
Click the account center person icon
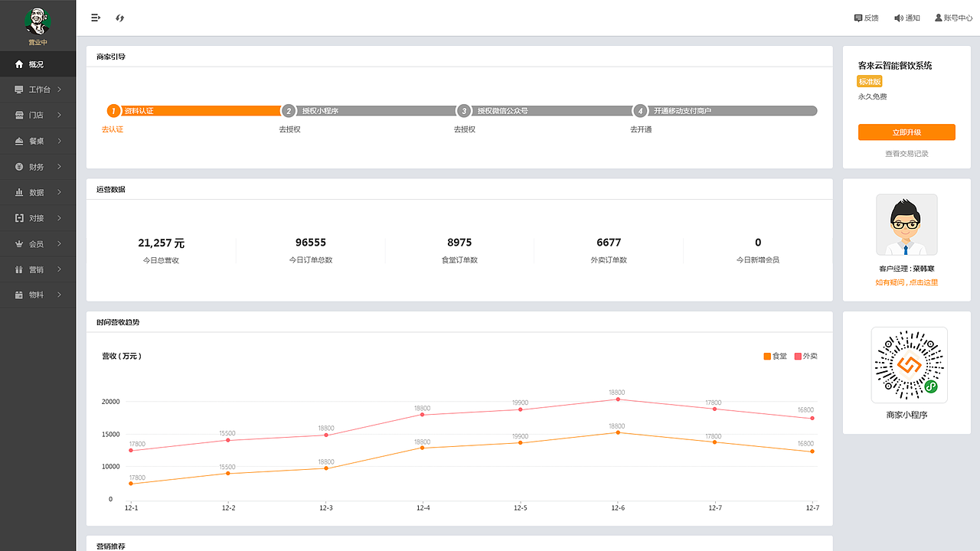click(939, 18)
